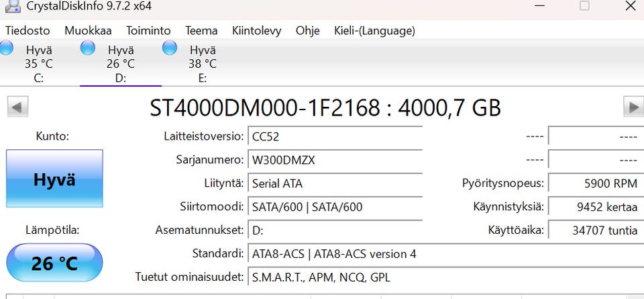Click the Hyvä health status button
The image size is (644, 299).
coord(54,179)
